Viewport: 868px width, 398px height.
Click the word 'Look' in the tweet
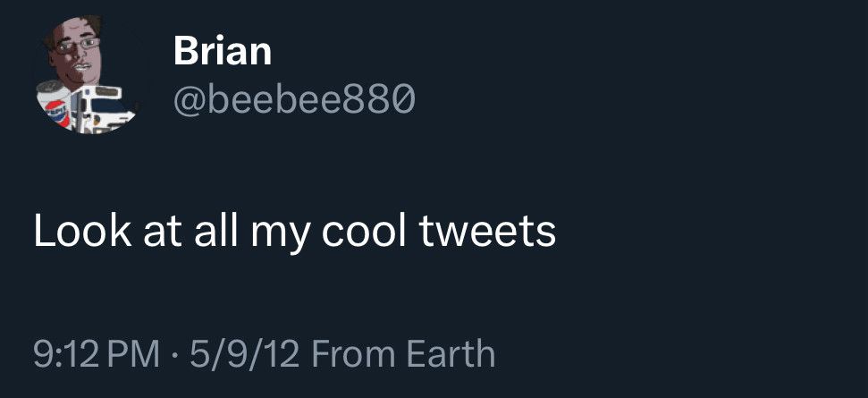pos(70,232)
